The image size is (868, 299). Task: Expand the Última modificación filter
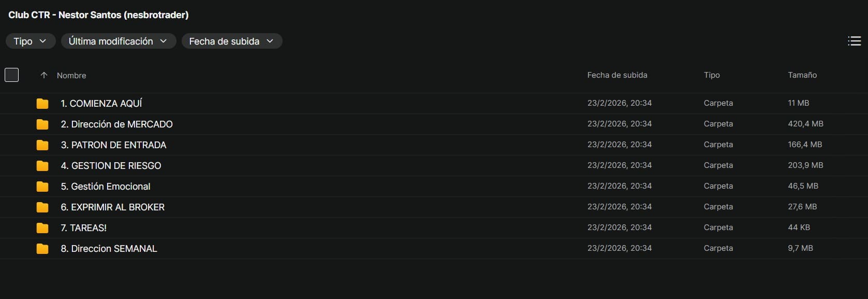tap(118, 41)
